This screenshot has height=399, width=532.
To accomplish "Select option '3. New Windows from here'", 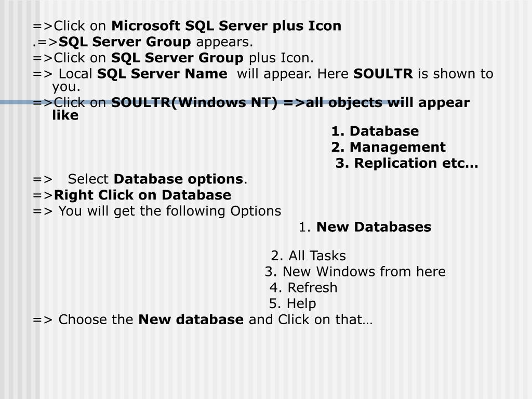I will tap(355, 271).
